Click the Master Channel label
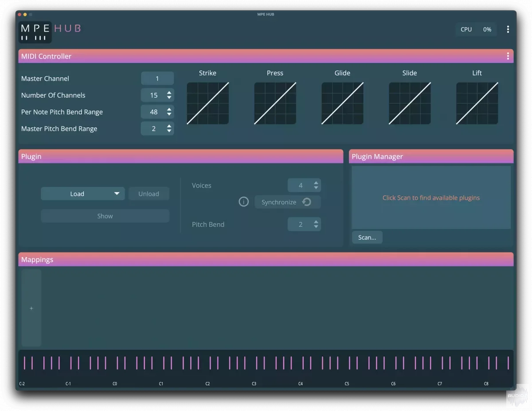 point(45,79)
